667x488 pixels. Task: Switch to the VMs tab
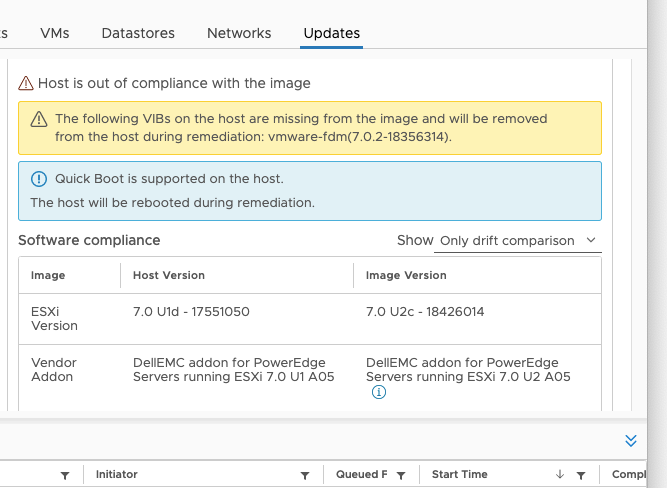tap(55, 33)
